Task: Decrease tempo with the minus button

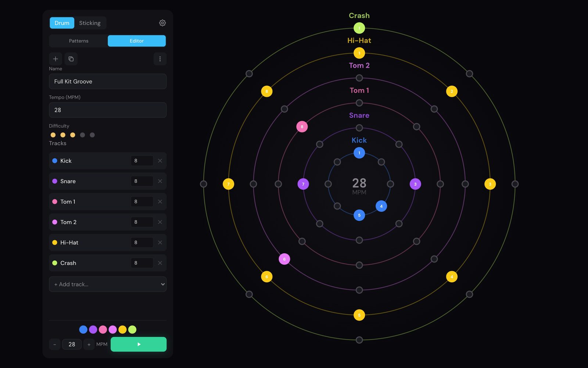Action: point(55,344)
